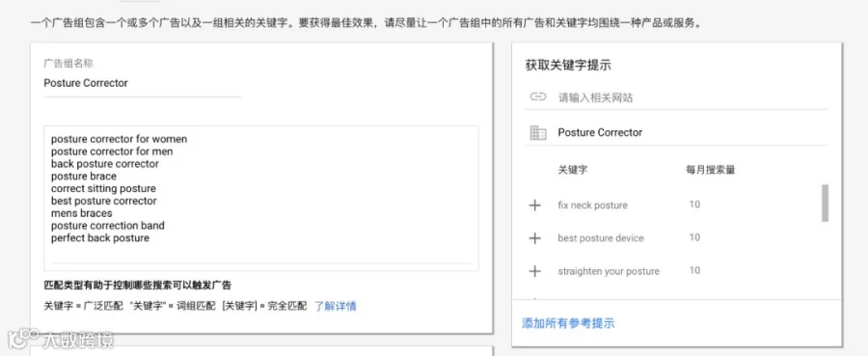The width and height of the screenshot is (868, 356).
Task: Click the business icon next to Posture Corrector
Action: [538, 132]
